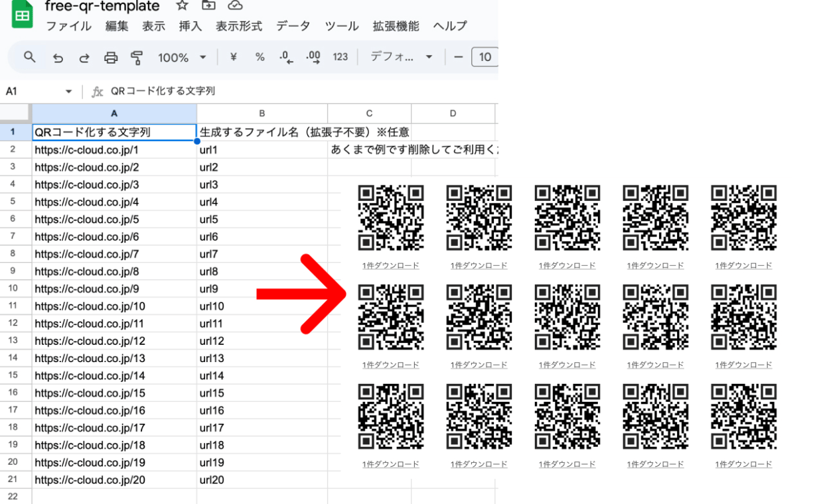Open the 100% zoom dropdown
Viewport: 823px width, 504px height.
(x=182, y=58)
